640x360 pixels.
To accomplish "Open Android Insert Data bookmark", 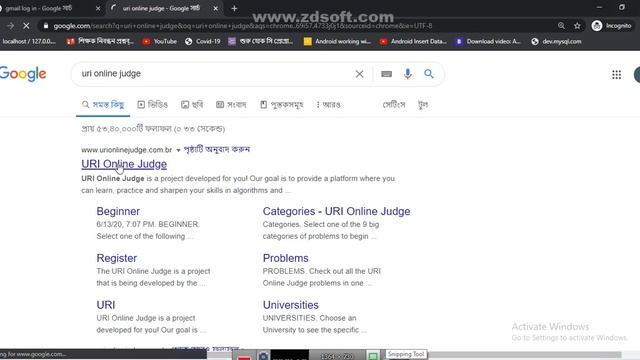I will click(413, 41).
